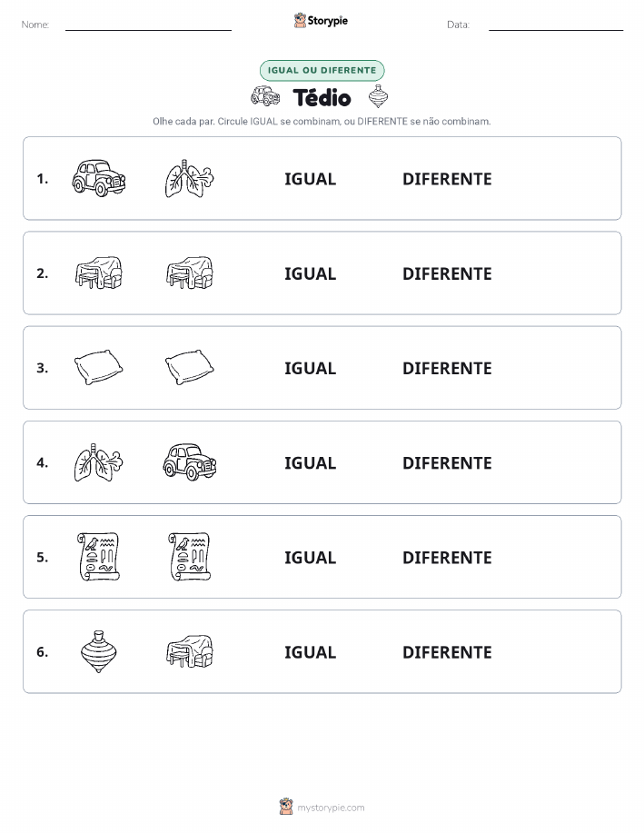This screenshot has height=833, width=644.
Task: Click the lungs icon in row 4
Action: point(99,462)
